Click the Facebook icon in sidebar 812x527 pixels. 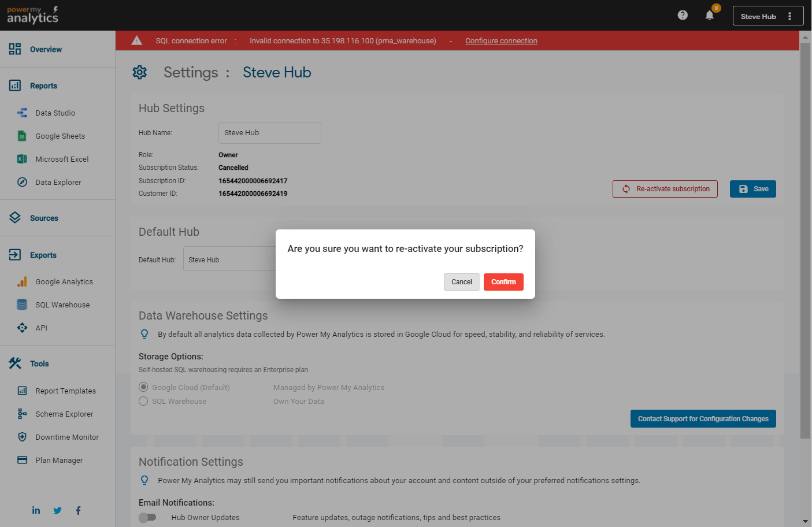click(x=78, y=510)
